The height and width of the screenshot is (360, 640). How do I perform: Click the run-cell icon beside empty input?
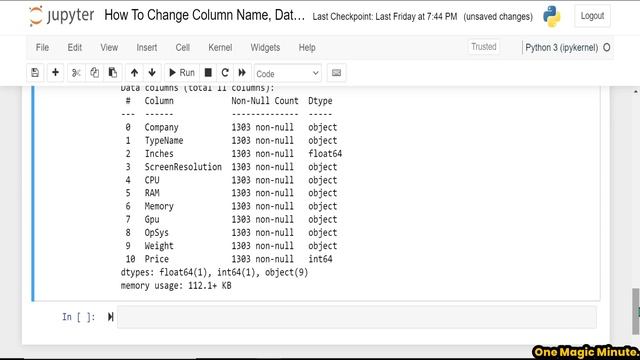tap(110, 317)
